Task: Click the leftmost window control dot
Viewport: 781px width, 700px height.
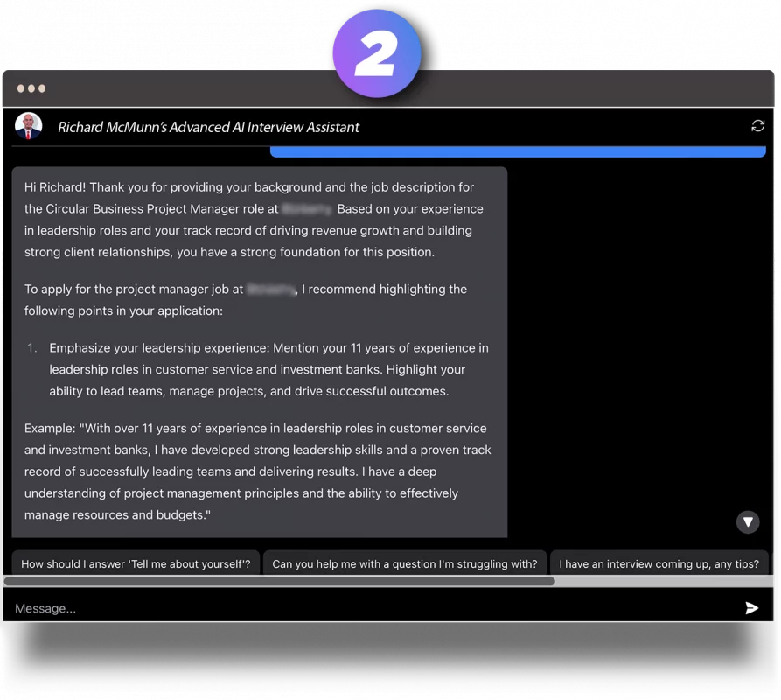Action: pos(21,88)
